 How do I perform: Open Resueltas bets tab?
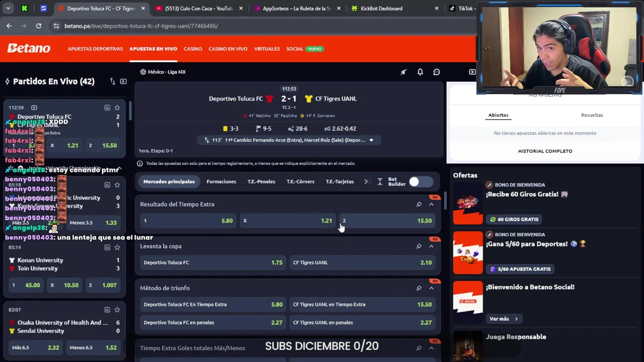(592, 115)
